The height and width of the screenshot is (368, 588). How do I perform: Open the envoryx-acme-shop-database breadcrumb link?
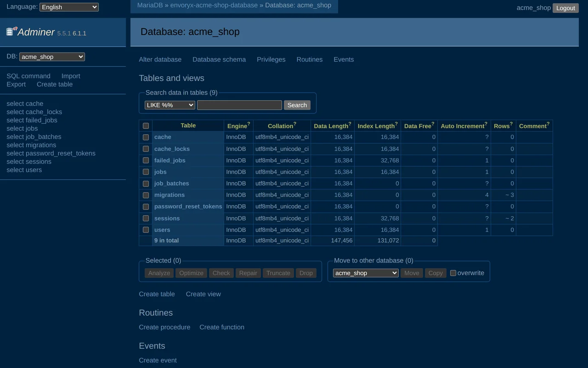(214, 5)
